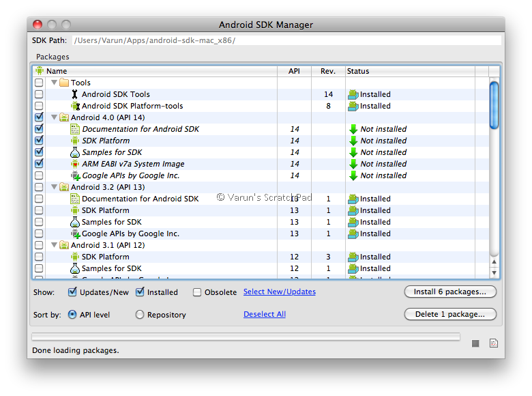Click the Documentation for Android SDK API 13 icon
The width and height of the screenshot is (532, 396).
74,199
